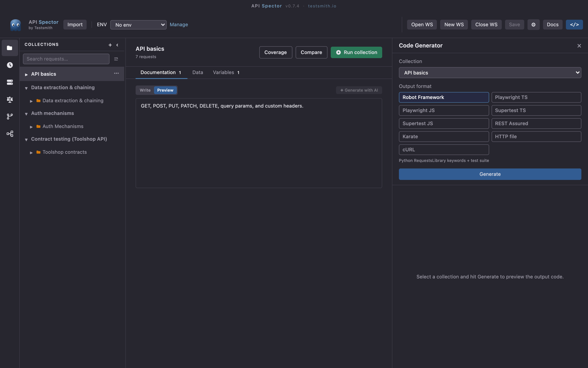Collapse Data extraction & chaining collection
Image resolution: width=588 pixels, height=368 pixels.
[x=26, y=88]
